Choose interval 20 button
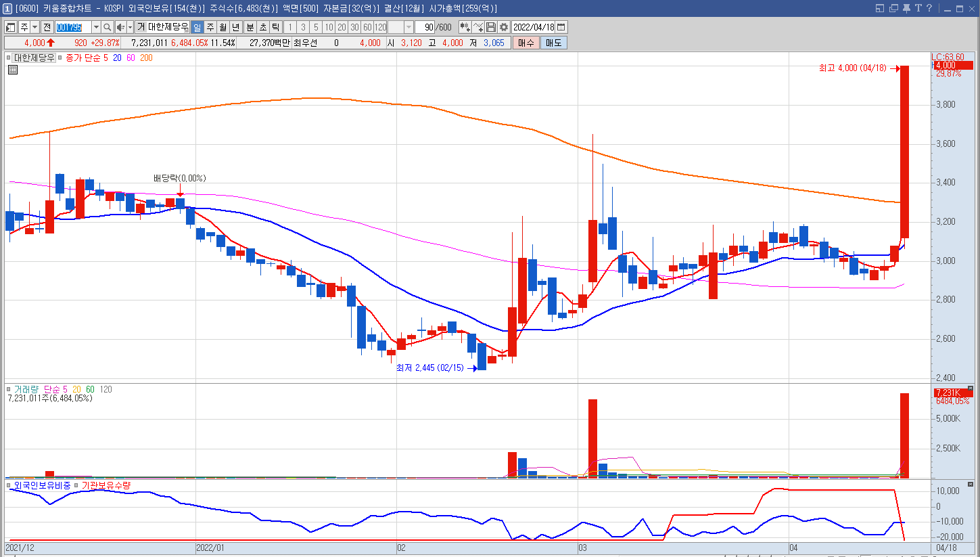980x557 pixels. (342, 27)
